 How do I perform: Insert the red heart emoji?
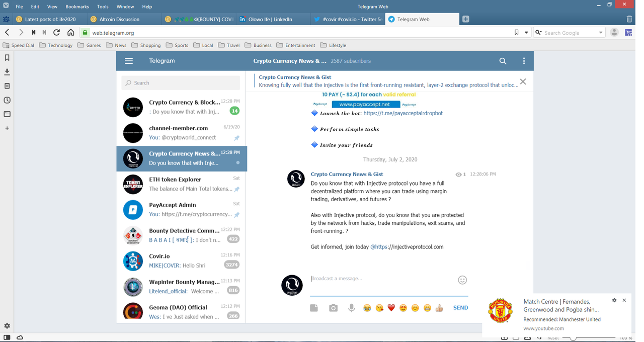point(391,308)
